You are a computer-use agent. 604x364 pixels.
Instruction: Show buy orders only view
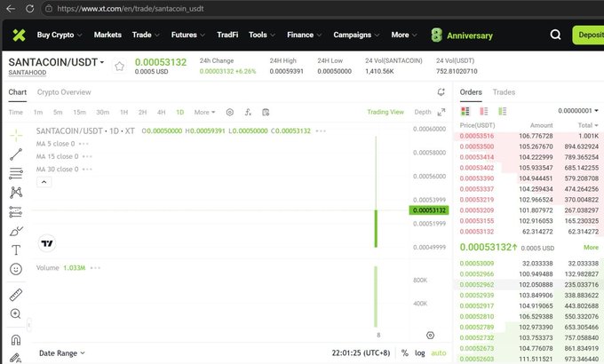coord(503,111)
